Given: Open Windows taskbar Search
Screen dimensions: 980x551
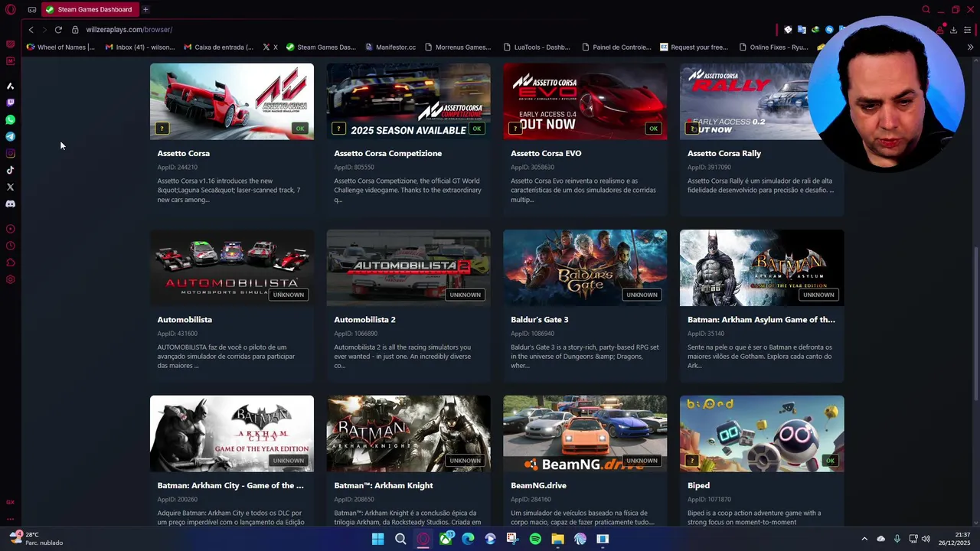Looking at the screenshot, I should [x=400, y=539].
